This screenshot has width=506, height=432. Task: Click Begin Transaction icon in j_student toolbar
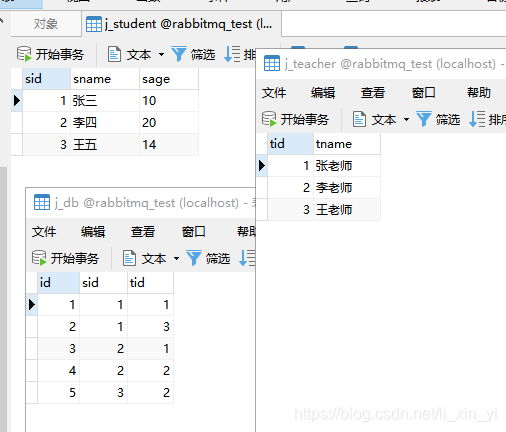[24, 54]
